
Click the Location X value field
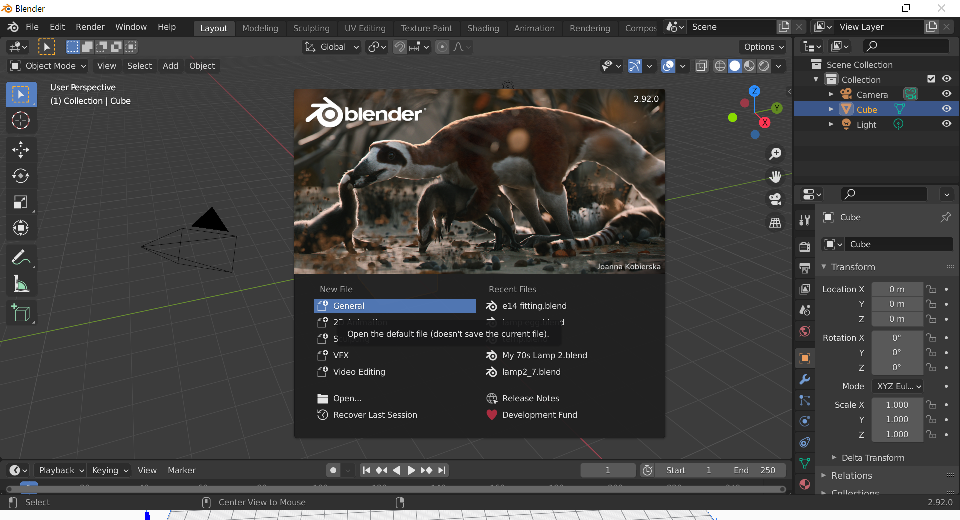(897, 289)
